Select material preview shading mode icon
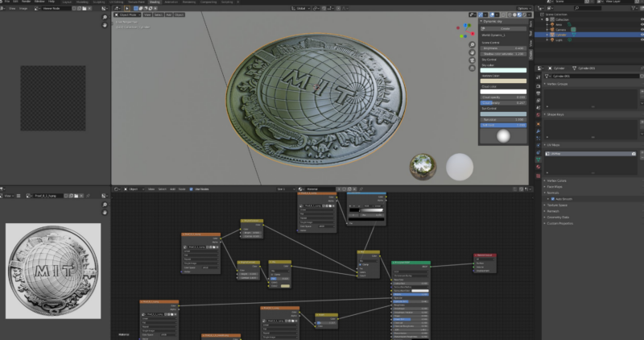The height and width of the screenshot is (340, 644). (x=519, y=15)
